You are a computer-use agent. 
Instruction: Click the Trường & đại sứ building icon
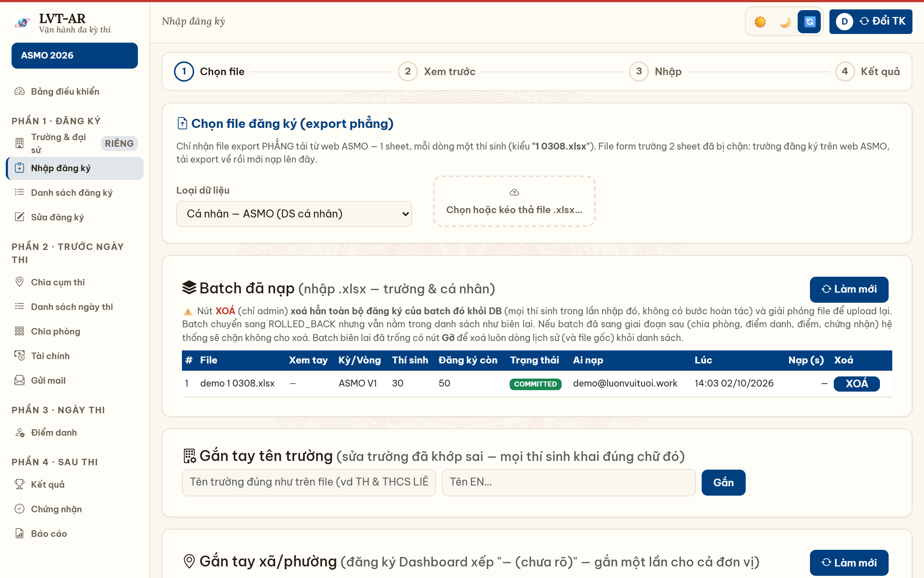pos(19,143)
